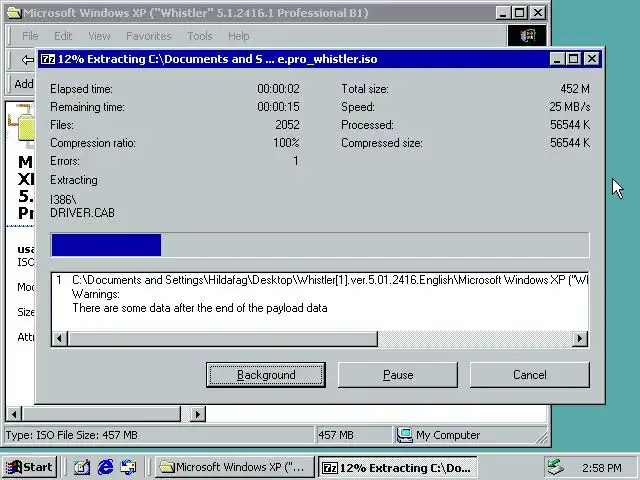Image resolution: width=640 pixels, height=480 pixels.
Task: Click the taskbar clock 2:58 PM
Action: [x=602, y=468]
